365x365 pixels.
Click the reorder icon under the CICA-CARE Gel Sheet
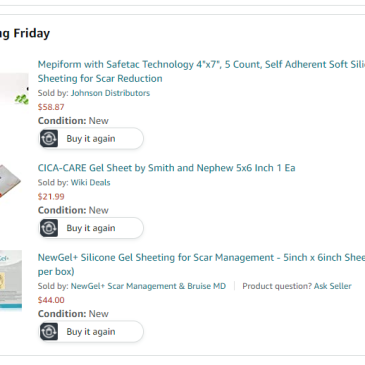click(49, 228)
